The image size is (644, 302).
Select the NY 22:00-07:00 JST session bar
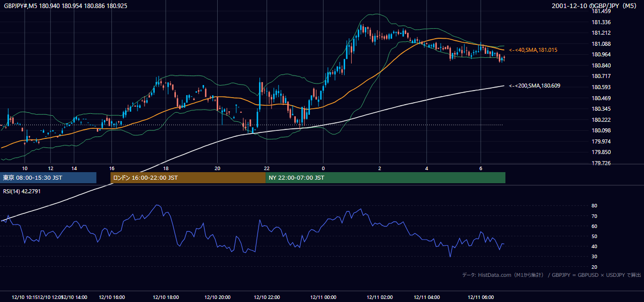385,178
